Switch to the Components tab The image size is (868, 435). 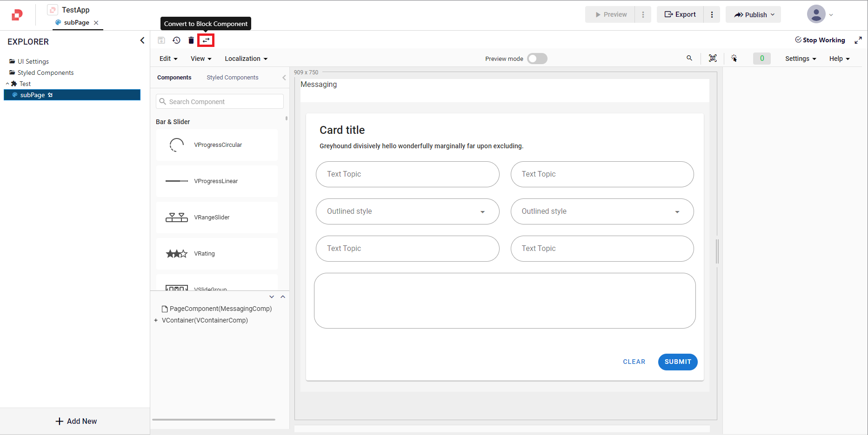pos(174,78)
